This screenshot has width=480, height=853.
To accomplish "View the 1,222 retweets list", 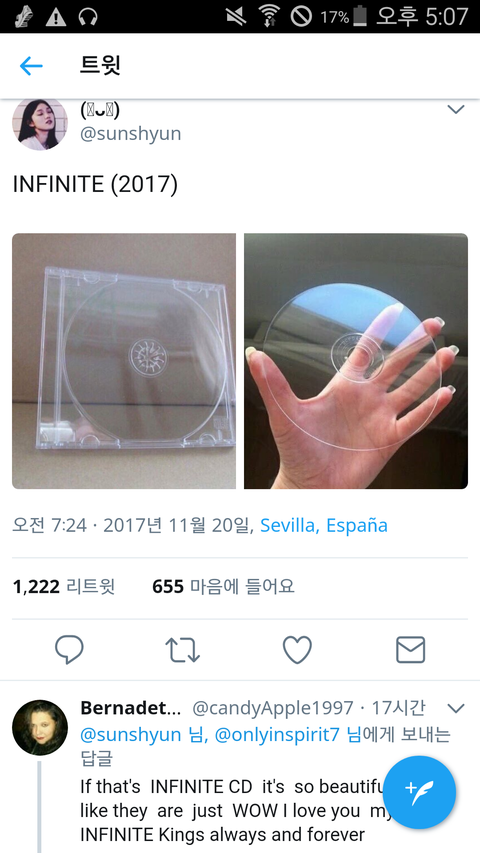I will pos(64,587).
